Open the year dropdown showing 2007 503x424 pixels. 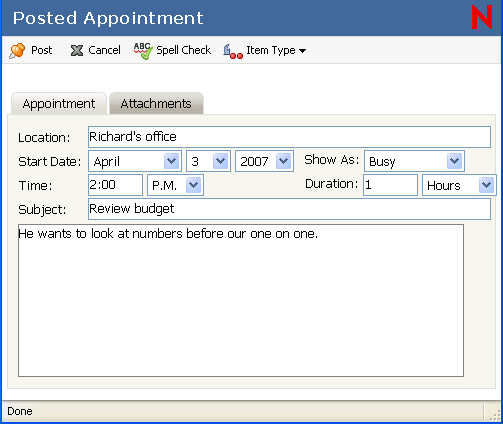click(264, 161)
